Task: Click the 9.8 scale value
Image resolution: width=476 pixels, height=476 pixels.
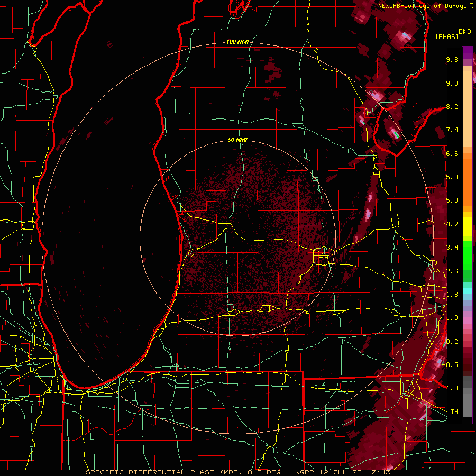Action: 452,60
